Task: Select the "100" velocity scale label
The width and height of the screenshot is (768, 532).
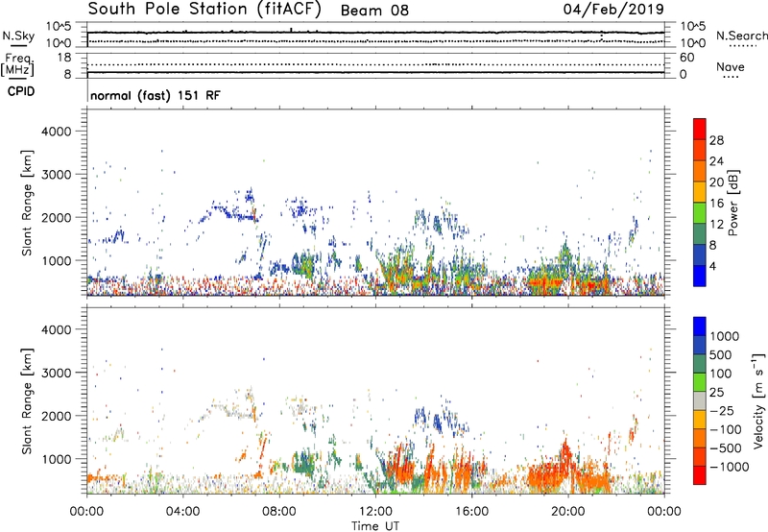Action: (x=722, y=374)
